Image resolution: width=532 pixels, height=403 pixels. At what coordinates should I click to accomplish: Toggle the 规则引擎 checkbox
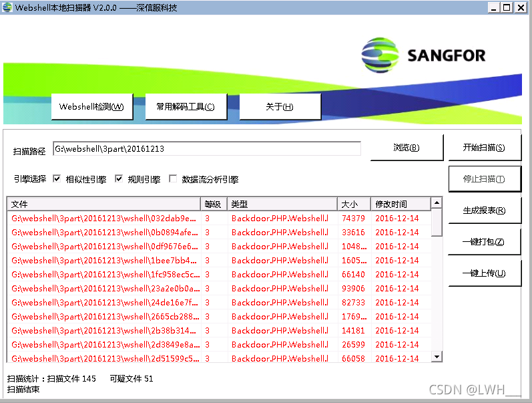click(119, 178)
